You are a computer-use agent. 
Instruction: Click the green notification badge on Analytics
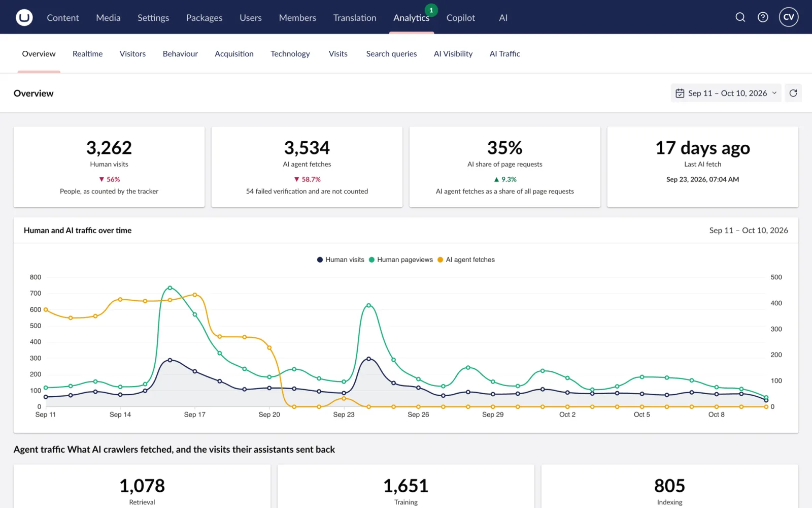click(431, 10)
